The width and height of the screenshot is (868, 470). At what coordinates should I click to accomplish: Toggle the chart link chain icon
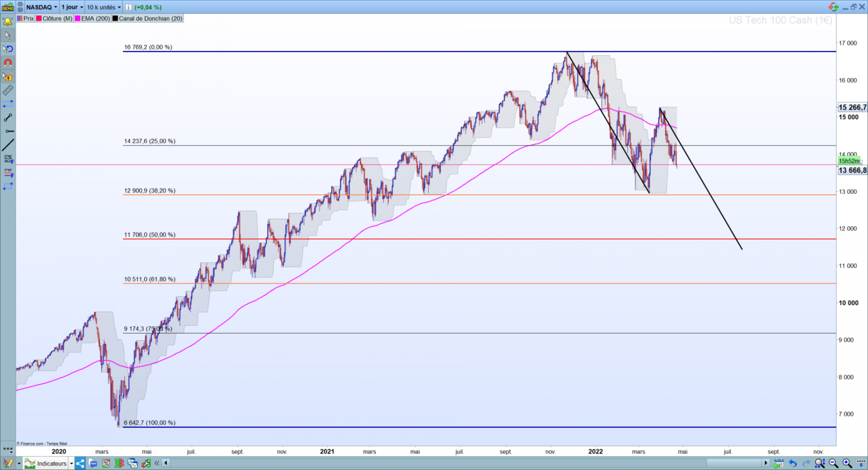pos(21,7)
